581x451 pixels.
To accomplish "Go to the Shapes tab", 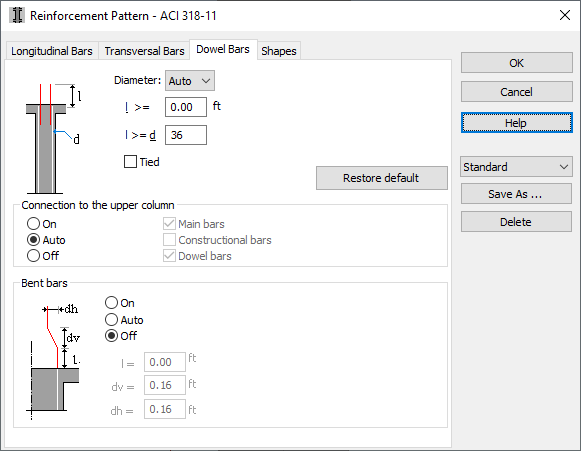I will pyautogui.click(x=279, y=51).
